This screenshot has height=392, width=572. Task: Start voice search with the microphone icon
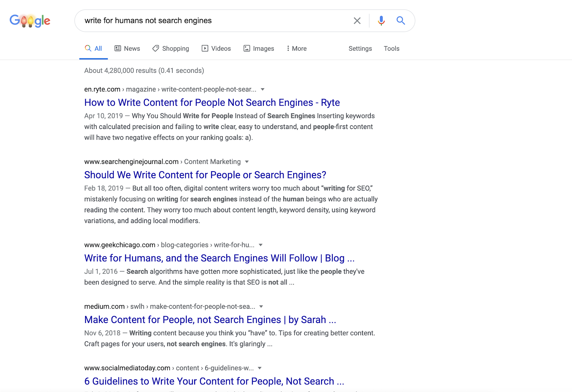coord(381,21)
